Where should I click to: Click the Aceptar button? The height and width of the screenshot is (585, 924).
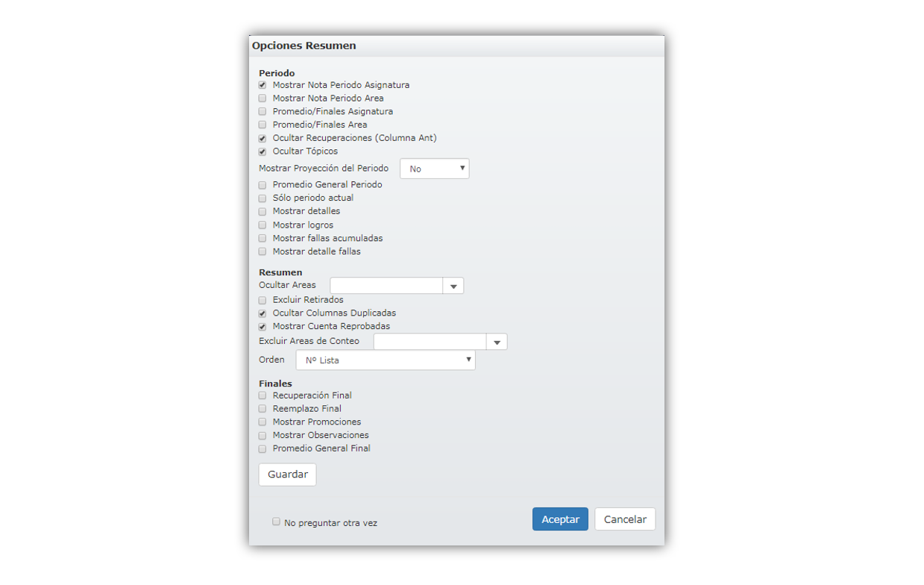560,519
